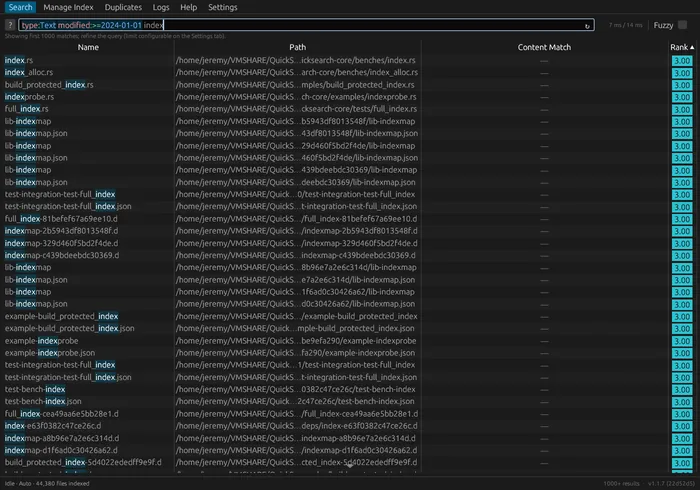The image size is (700, 490).
Task: Open the Help tab
Action: click(188, 7)
